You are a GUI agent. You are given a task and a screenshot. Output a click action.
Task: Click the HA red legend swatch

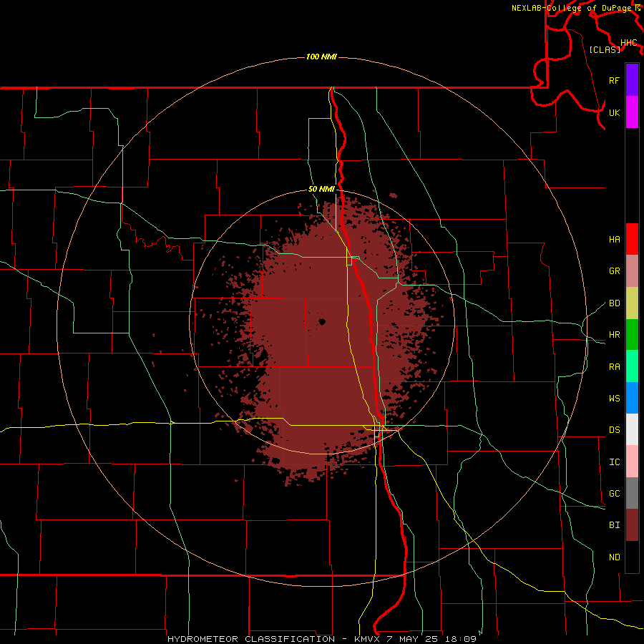pyautogui.click(x=632, y=239)
